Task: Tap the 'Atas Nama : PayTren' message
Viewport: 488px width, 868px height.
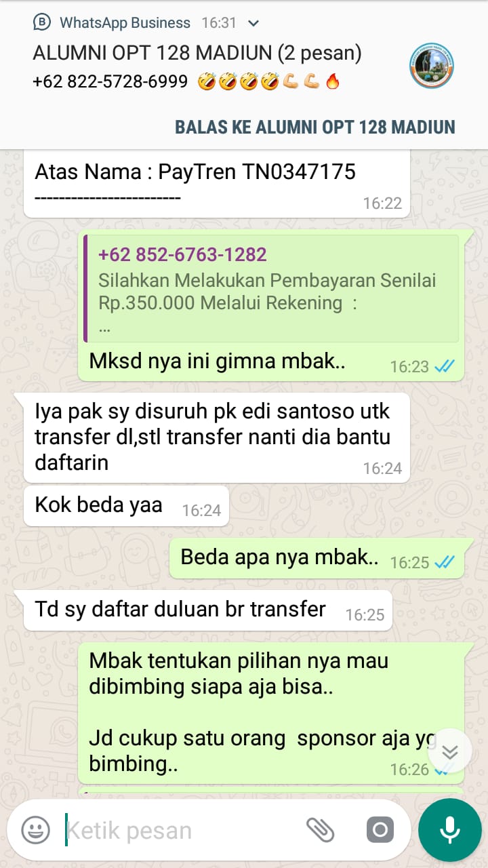Action: pyautogui.click(x=216, y=183)
